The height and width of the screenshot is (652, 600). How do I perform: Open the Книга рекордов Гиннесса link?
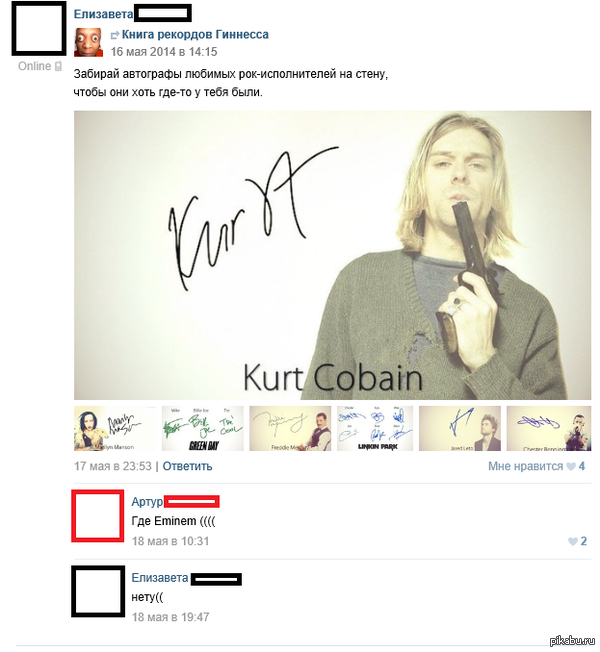point(195,35)
